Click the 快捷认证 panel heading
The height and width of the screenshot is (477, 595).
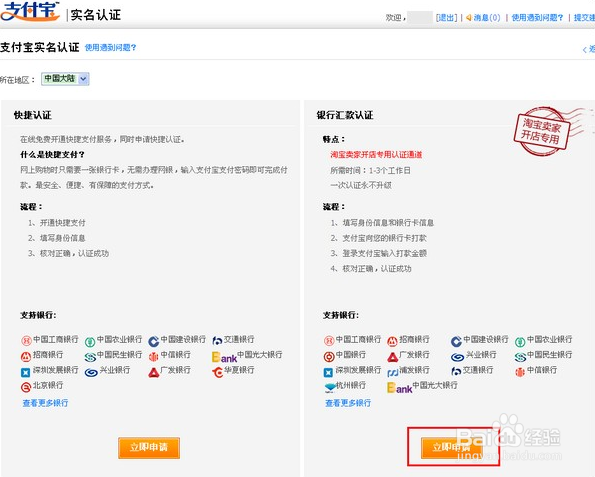tap(33, 115)
